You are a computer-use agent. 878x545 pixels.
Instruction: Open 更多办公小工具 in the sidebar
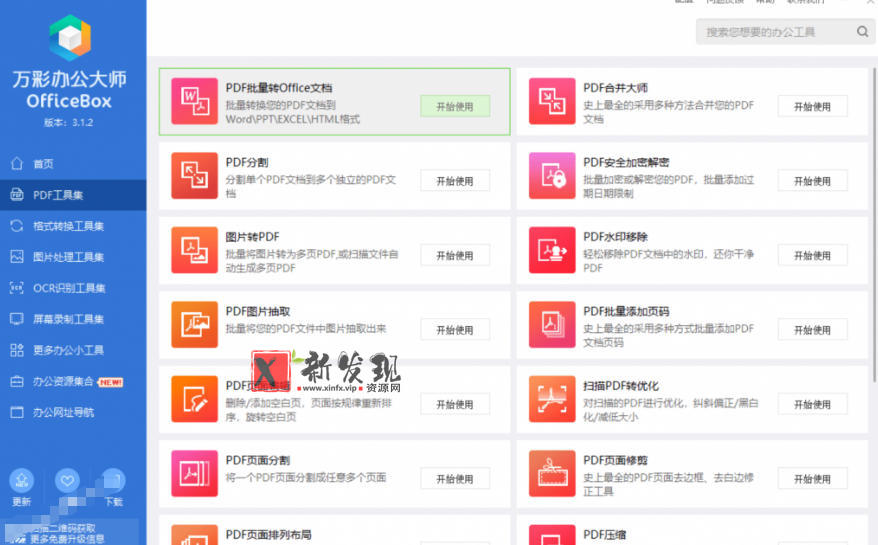(73, 350)
